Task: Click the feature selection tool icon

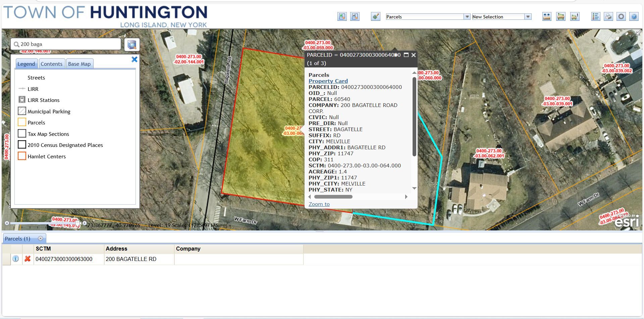Action: click(x=375, y=16)
